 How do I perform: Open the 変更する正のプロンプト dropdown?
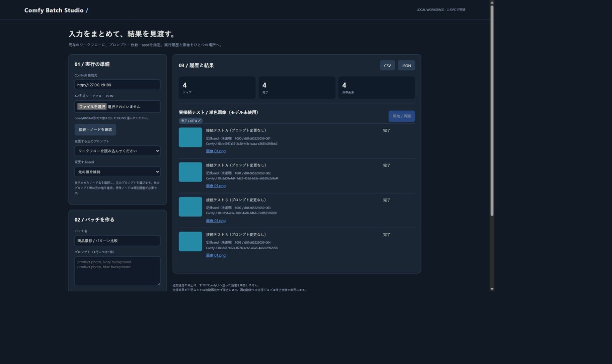[117, 151]
